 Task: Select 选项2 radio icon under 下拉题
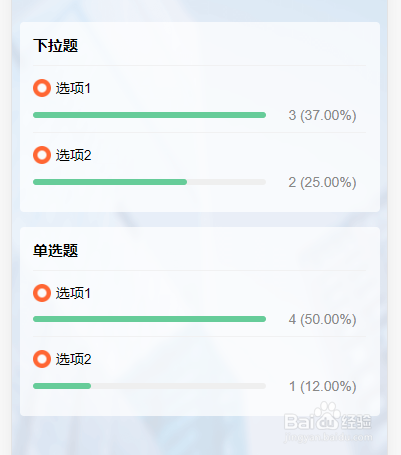42,155
